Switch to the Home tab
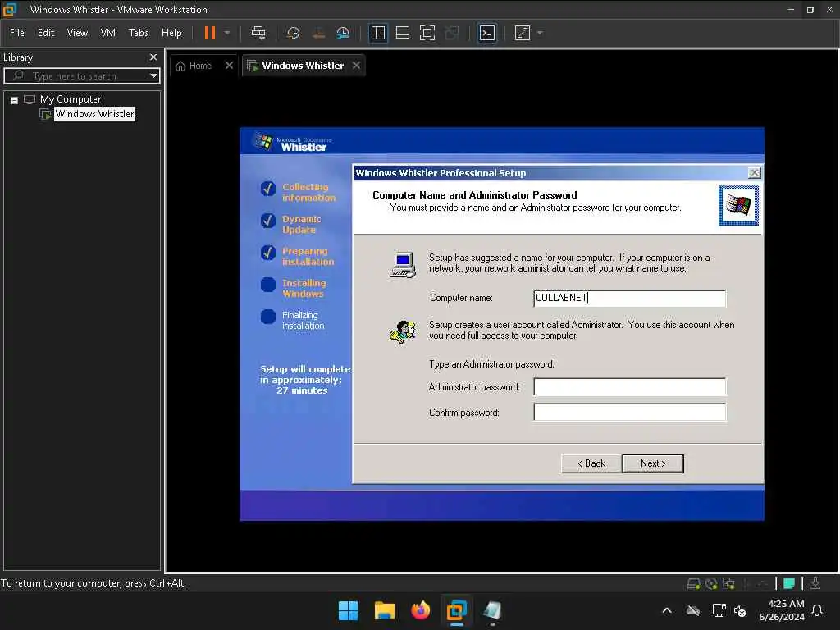 [x=194, y=66]
